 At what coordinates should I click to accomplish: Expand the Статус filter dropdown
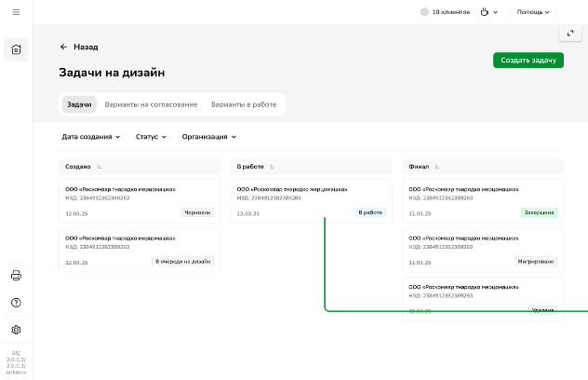point(151,137)
